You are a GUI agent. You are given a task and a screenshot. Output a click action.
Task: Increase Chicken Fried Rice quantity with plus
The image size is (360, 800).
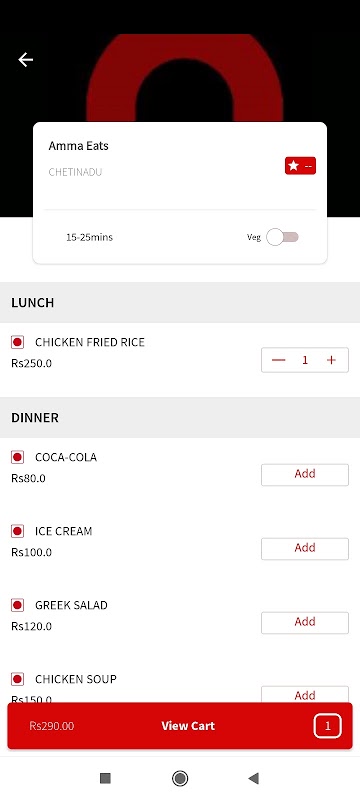[331, 360]
